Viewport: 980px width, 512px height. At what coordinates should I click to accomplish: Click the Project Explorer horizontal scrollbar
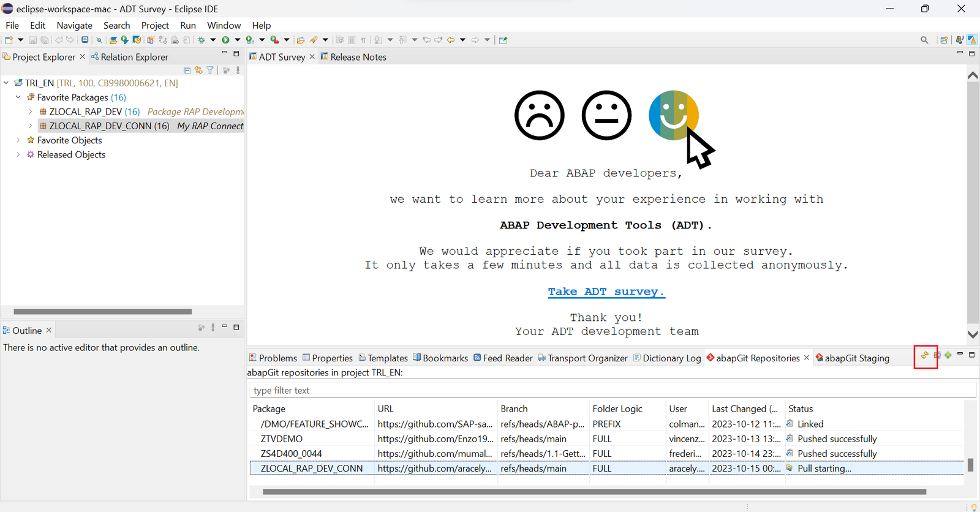point(103,311)
